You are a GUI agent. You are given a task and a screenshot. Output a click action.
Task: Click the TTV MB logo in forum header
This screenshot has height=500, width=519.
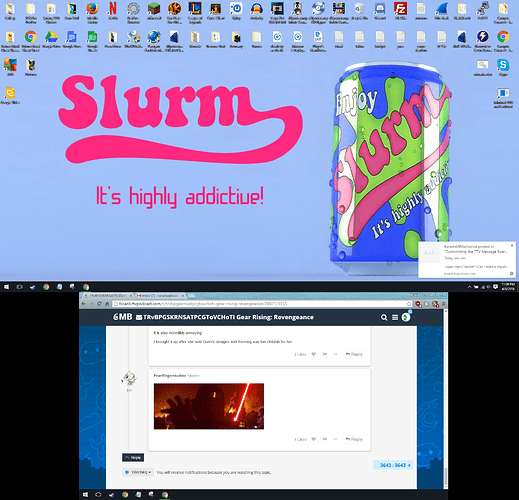point(122,317)
